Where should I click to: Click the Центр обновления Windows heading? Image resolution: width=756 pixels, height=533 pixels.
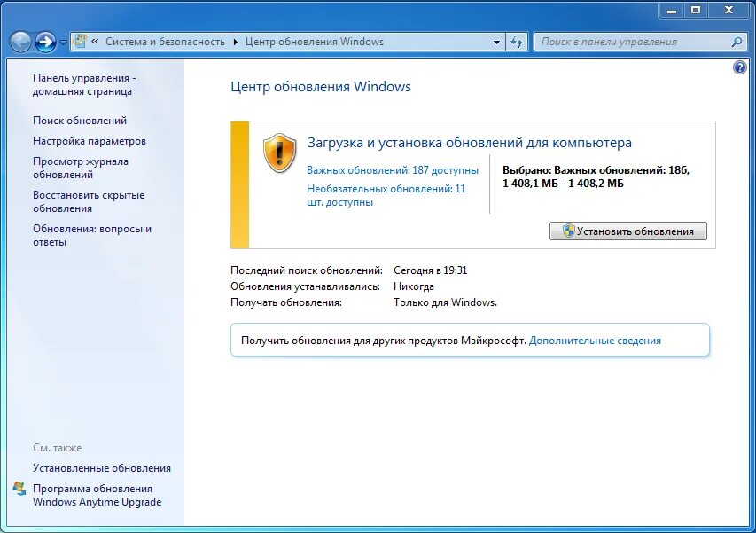[321, 87]
